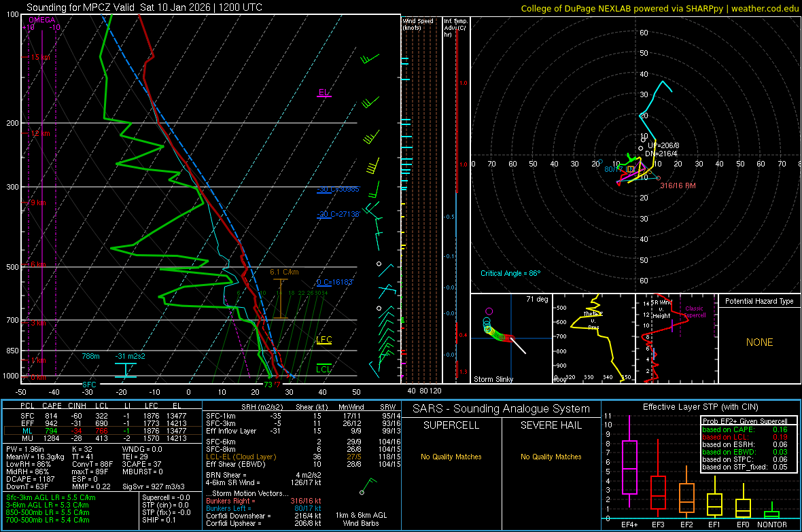Click the 0 C=16183' freezing level label
The height and width of the screenshot is (532, 802).
(x=334, y=283)
